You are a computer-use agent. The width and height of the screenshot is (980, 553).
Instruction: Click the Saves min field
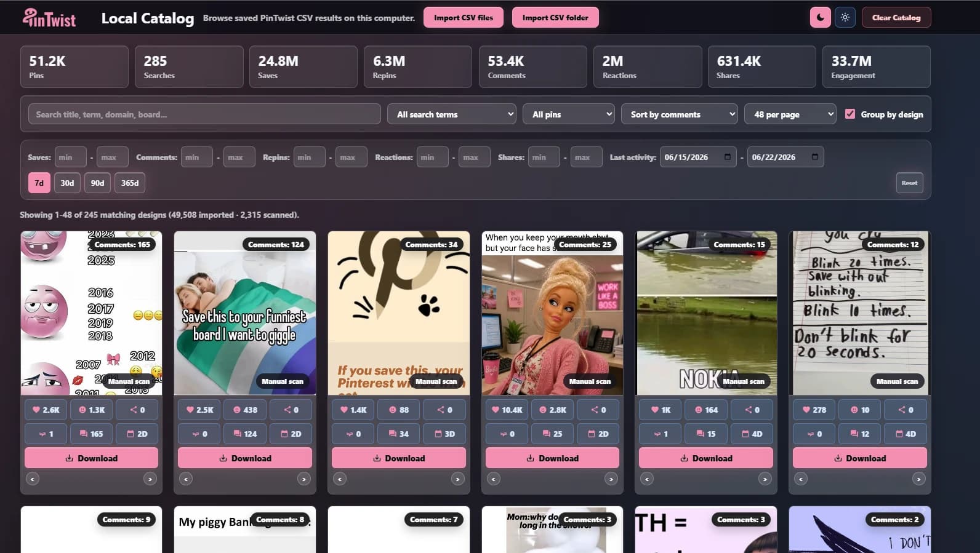click(x=70, y=157)
